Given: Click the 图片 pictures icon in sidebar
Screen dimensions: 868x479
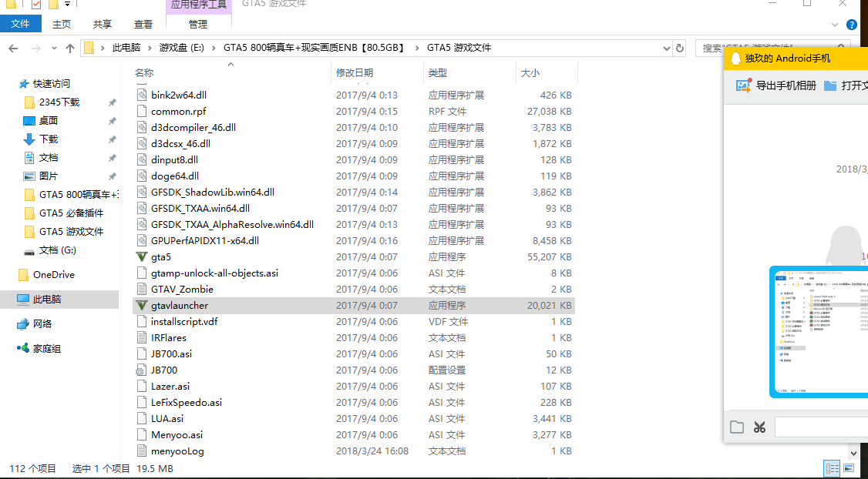Looking at the screenshot, I should click(29, 176).
